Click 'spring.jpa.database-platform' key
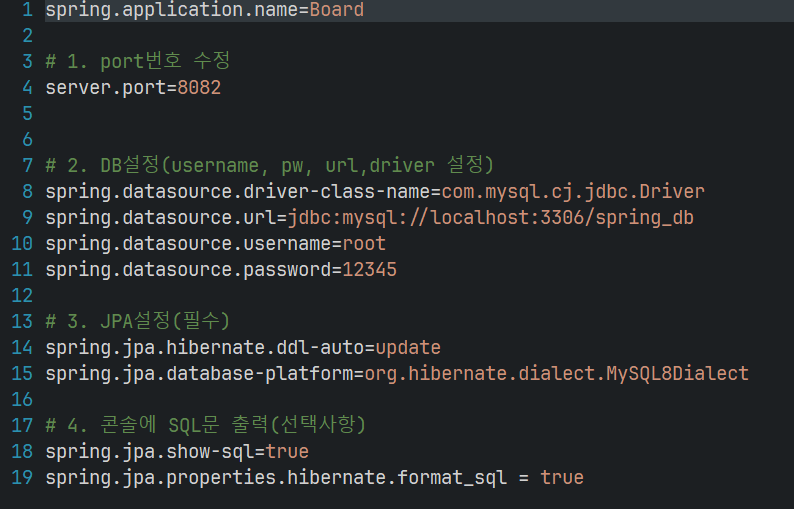 pos(200,374)
